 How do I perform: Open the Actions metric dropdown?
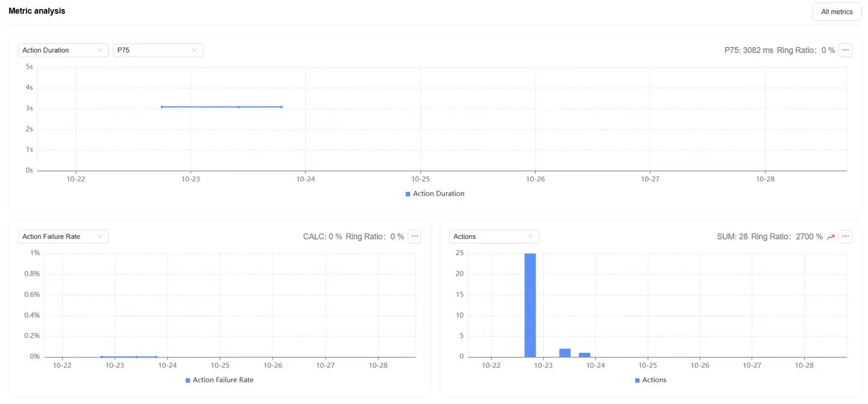[494, 236]
